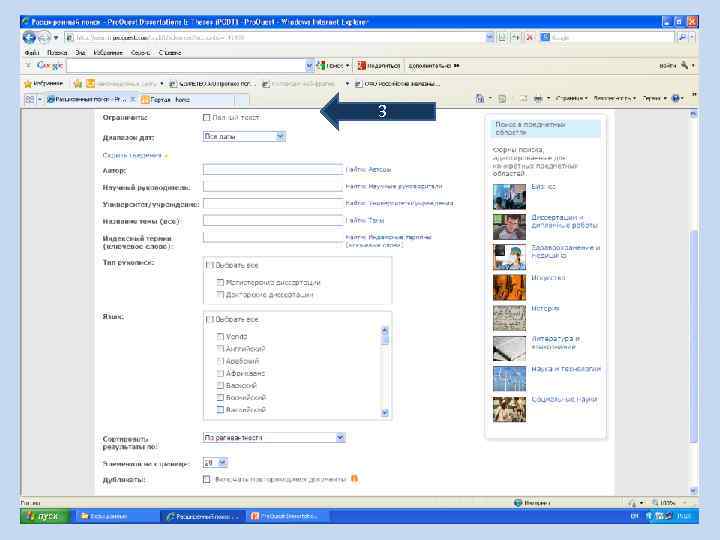Open the Quick Tabs grid icon
720x540 pixels.
coord(29,99)
